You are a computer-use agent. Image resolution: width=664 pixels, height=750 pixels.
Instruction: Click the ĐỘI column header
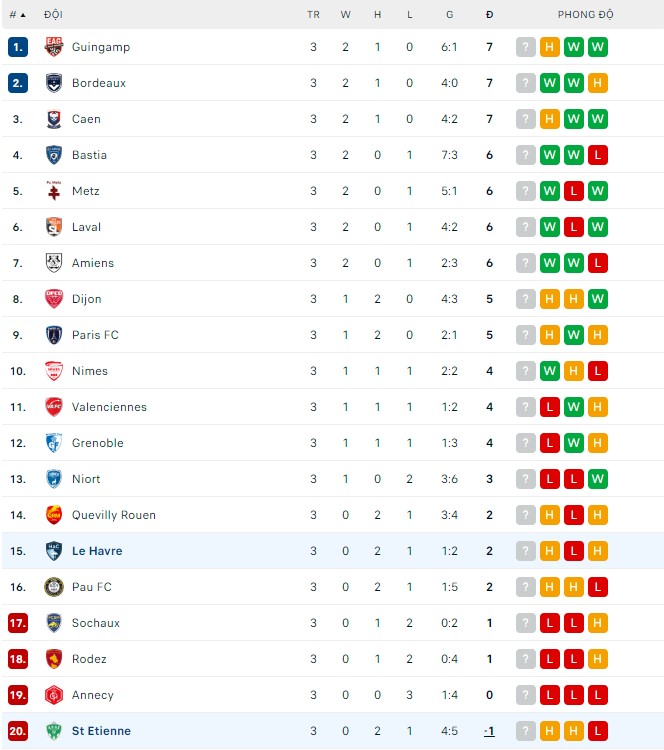pos(53,15)
